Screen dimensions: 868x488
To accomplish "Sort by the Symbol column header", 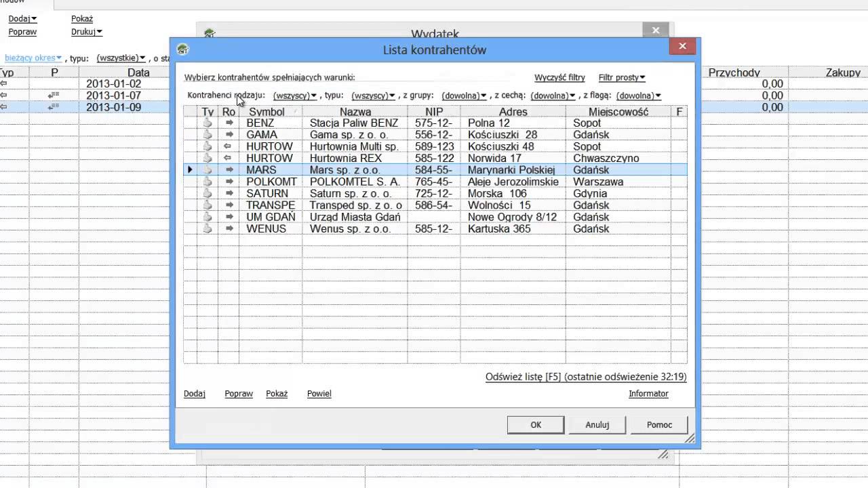I will pyautogui.click(x=271, y=112).
